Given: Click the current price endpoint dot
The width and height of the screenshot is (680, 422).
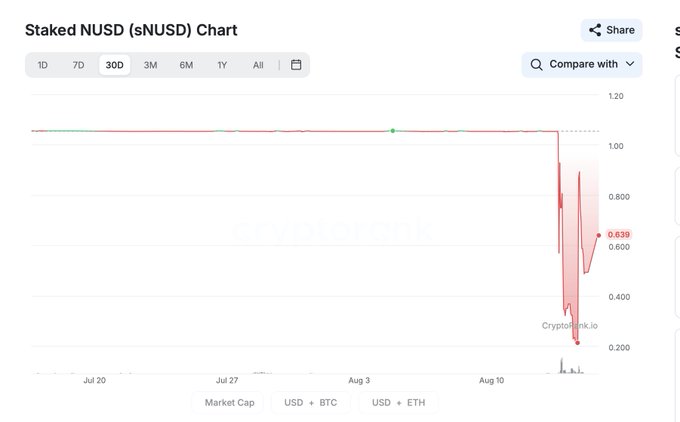Looking at the screenshot, I should tap(599, 235).
